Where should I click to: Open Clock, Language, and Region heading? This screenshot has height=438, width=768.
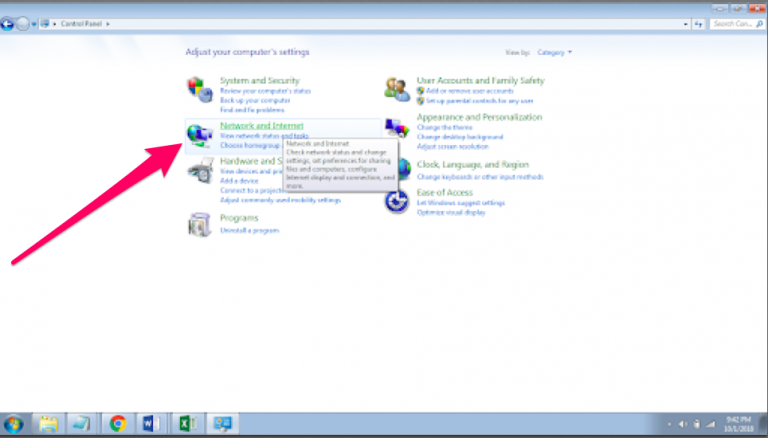click(x=473, y=165)
